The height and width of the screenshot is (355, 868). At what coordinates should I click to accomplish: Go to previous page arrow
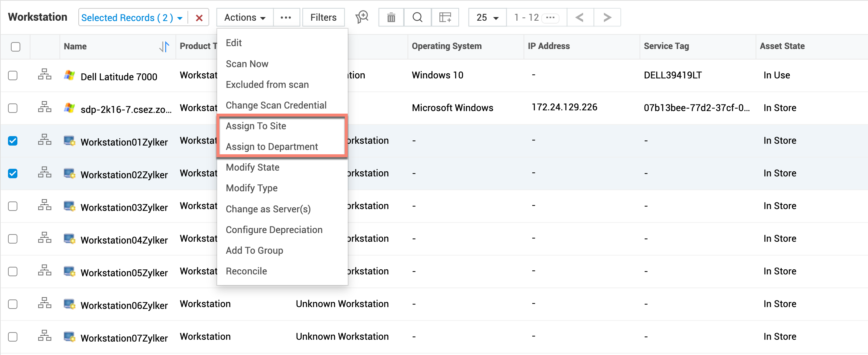coord(580,17)
